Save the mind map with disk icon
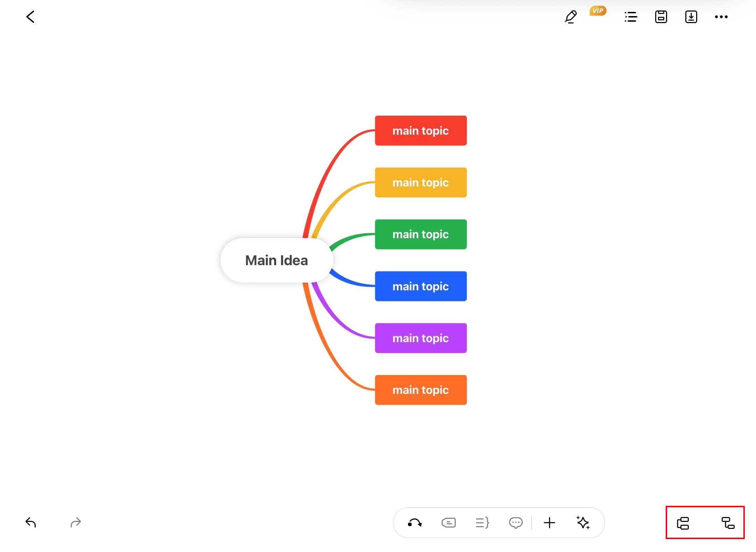Image resolution: width=756 pixels, height=552 pixels. point(661,17)
